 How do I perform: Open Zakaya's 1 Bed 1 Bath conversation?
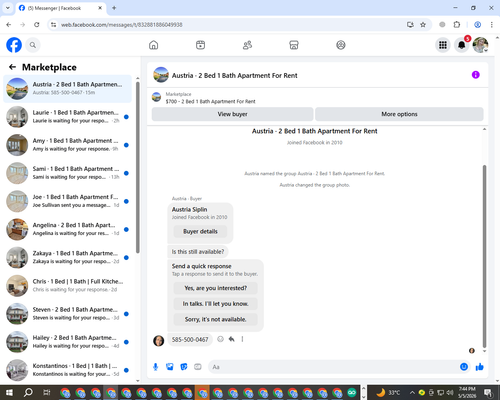pos(67,257)
